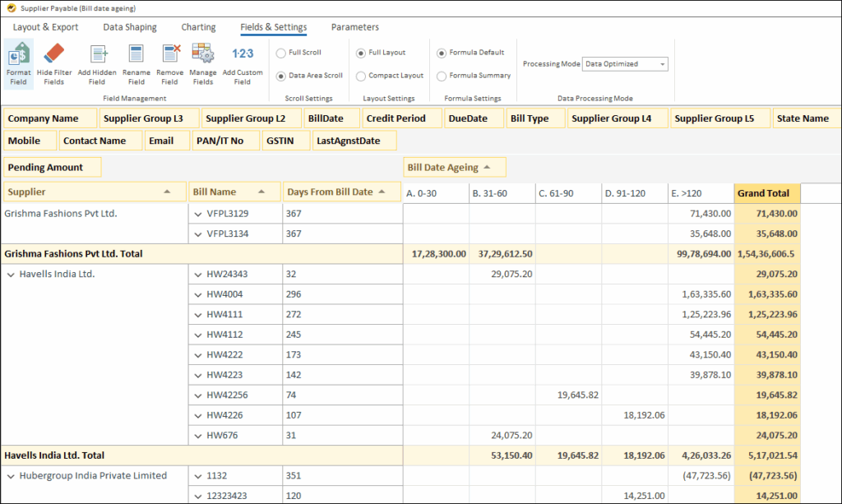Click the Email filter field
Viewport: 842px width, 504px height.
click(167, 141)
